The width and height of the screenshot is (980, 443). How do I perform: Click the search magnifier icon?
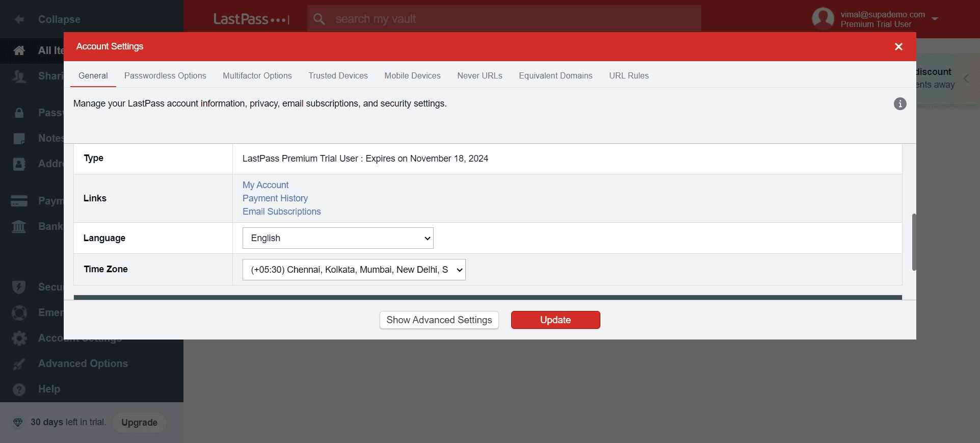(x=320, y=19)
